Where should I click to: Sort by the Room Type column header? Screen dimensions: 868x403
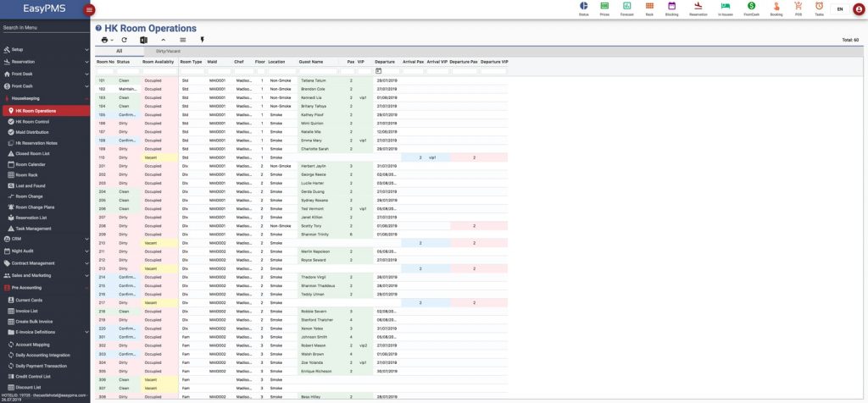coord(191,62)
